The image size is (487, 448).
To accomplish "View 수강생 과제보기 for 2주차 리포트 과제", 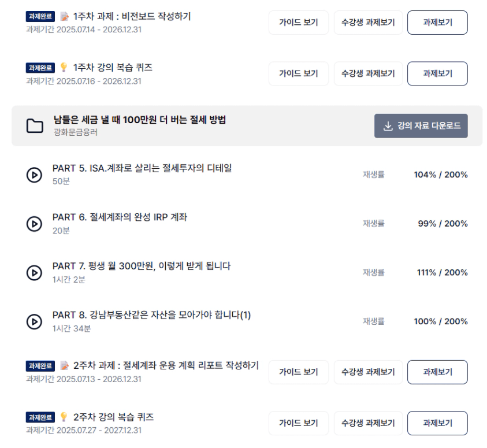I will coord(368,372).
